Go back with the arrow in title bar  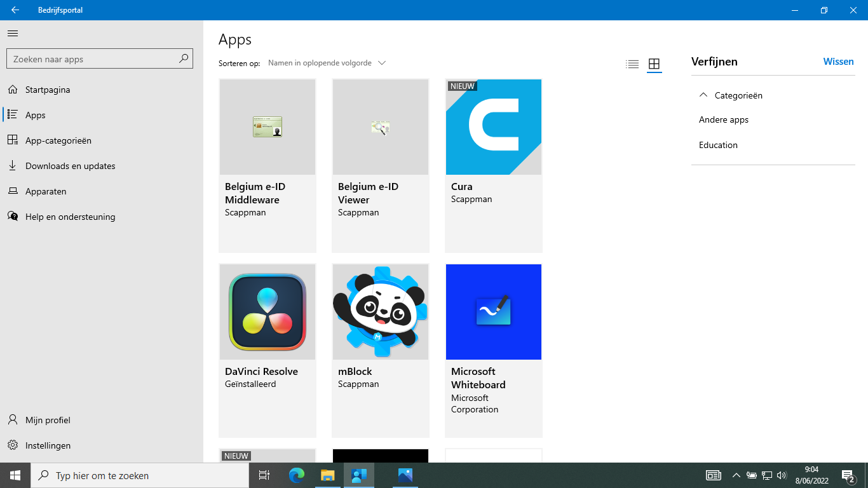tap(15, 10)
